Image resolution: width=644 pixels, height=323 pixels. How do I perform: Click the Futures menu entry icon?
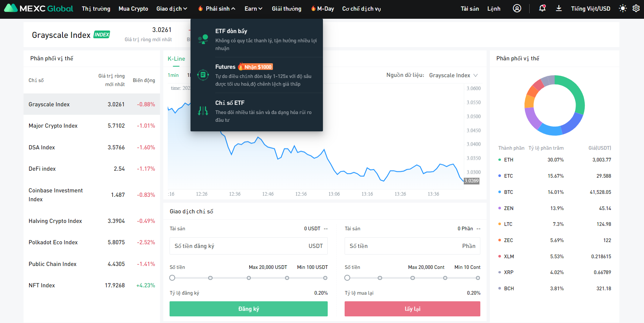coord(203,75)
